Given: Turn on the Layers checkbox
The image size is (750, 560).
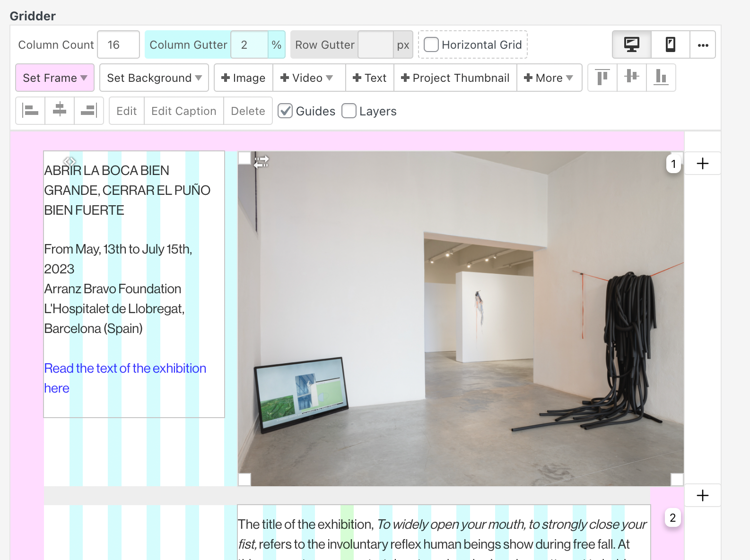Looking at the screenshot, I should click(x=349, y=111).
